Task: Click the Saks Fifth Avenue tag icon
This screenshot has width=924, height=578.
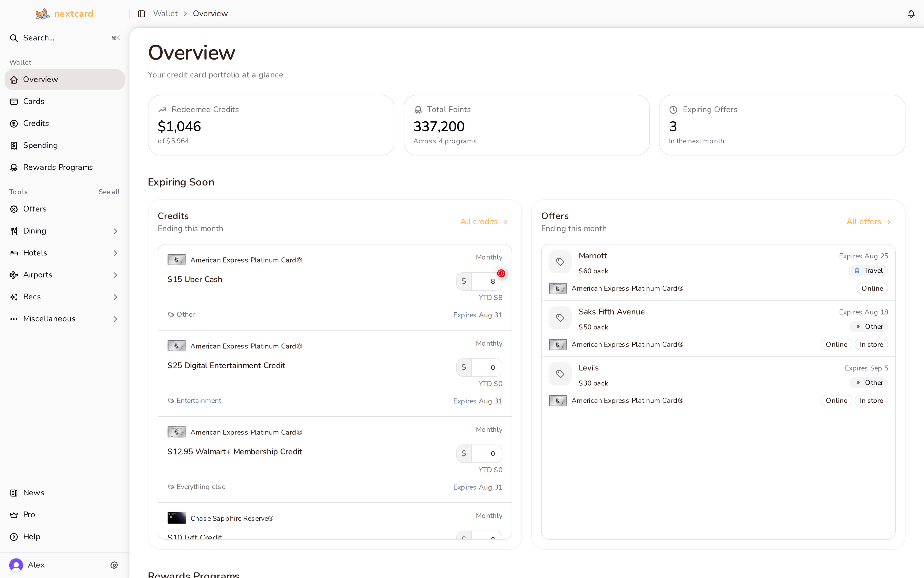Action: pyautogui.click(x=560, y=318)
